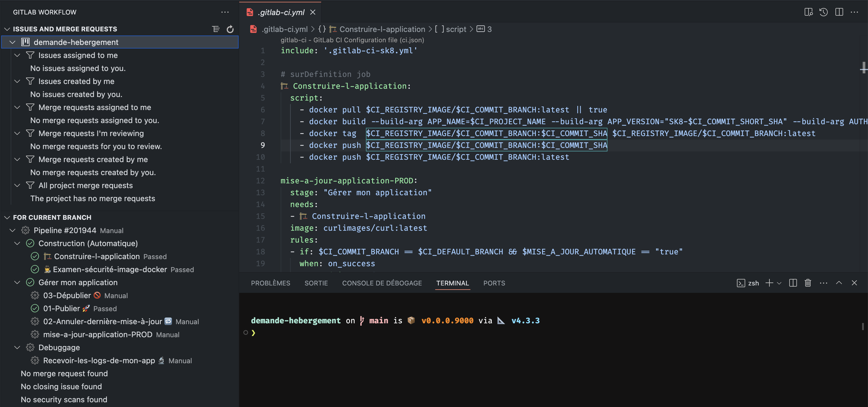Screen dimensions: 868x407
Task: Click the collapse-all icon in Issues header
Action: [x=216, y=29]
